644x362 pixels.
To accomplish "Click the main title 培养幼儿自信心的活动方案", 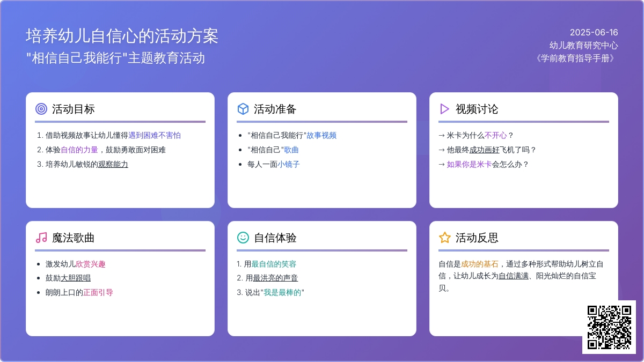I will pyautogui.click(x=122, y=36).
